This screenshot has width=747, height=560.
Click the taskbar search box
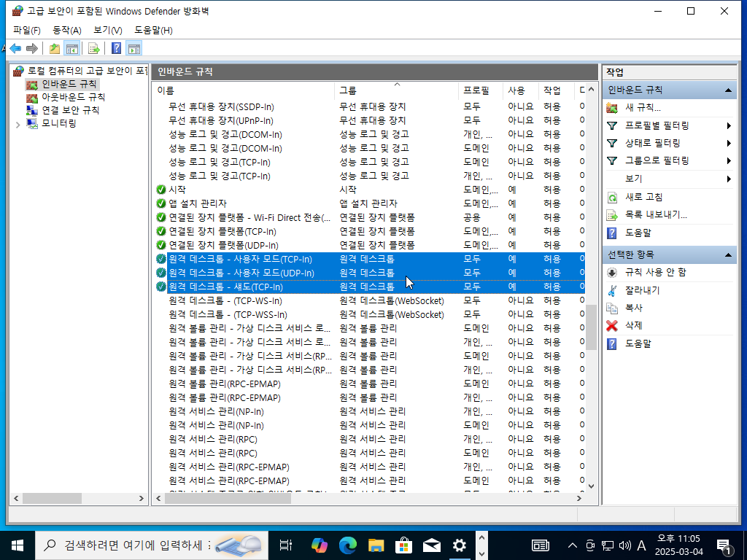(x=152, y=545)
